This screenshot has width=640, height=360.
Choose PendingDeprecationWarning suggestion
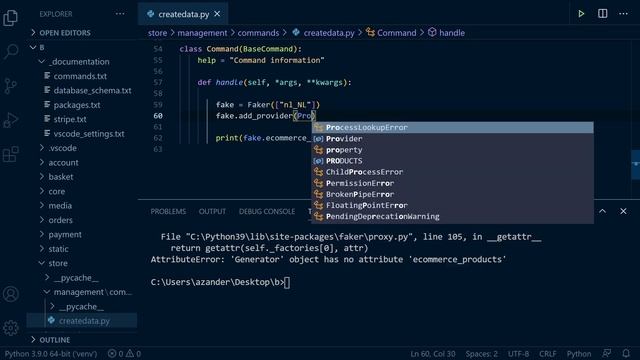[x=453, y=216]
